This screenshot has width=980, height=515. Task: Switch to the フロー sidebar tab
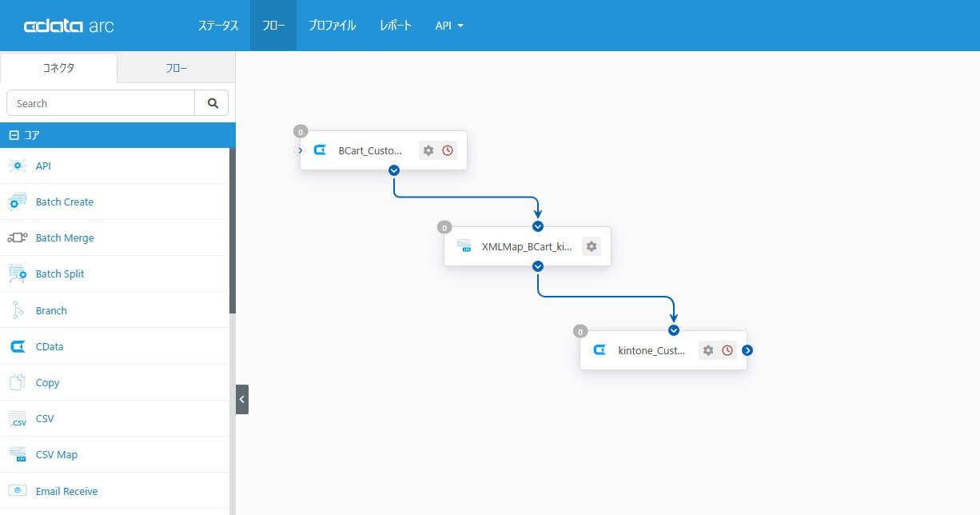coord(177,68)
